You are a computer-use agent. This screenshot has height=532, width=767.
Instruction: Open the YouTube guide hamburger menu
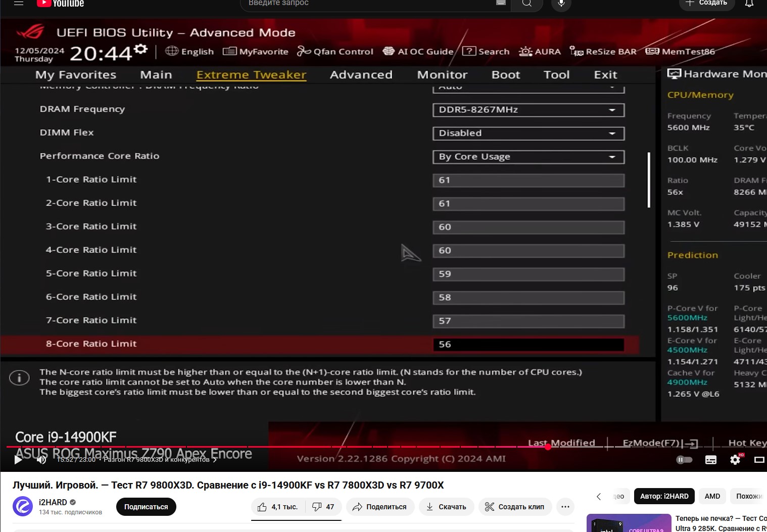pos(19,3)
